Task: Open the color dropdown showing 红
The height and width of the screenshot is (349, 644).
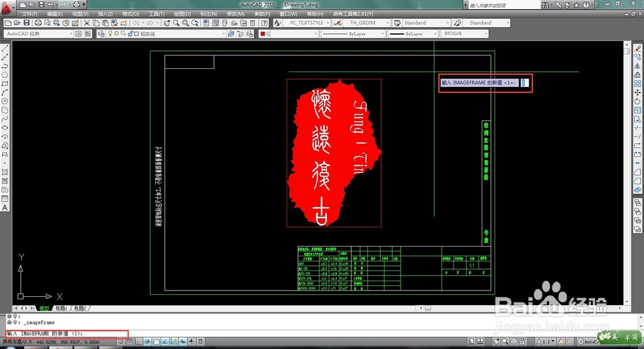Action: pos(289,33)
